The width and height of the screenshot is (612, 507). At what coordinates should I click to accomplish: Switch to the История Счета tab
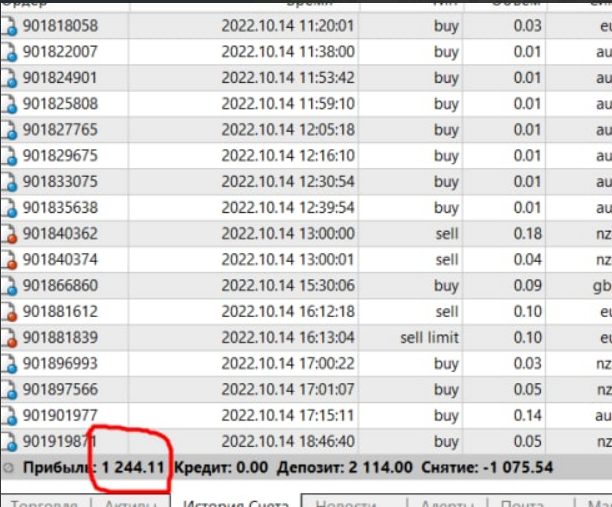(x=236, y=503)
